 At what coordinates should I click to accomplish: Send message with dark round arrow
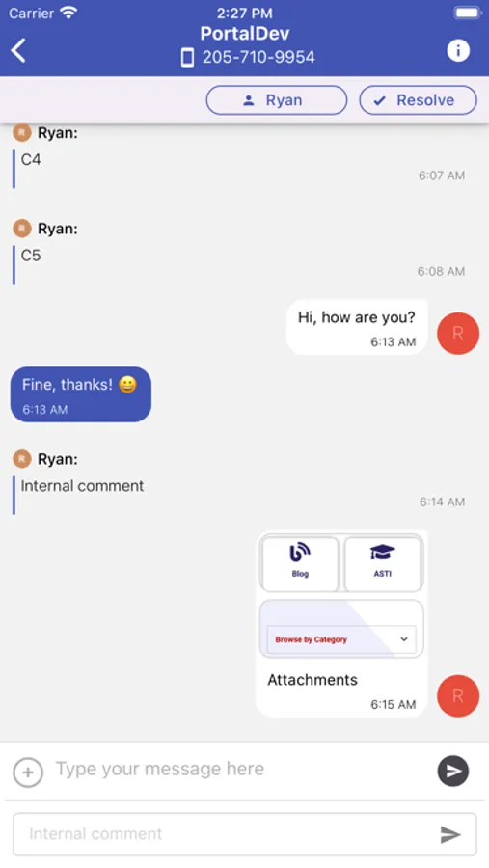(x=453, y=771)
